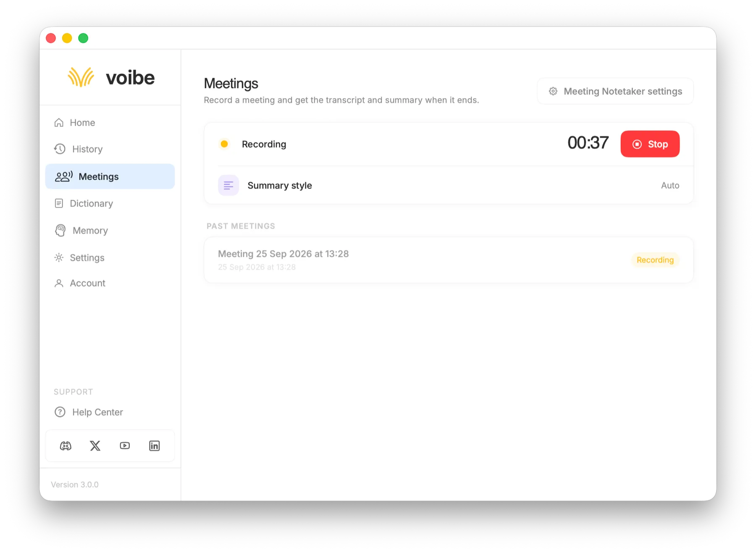Click the Dictionary book icon
The height and width of the screenshot is (553, 756).
59,203
